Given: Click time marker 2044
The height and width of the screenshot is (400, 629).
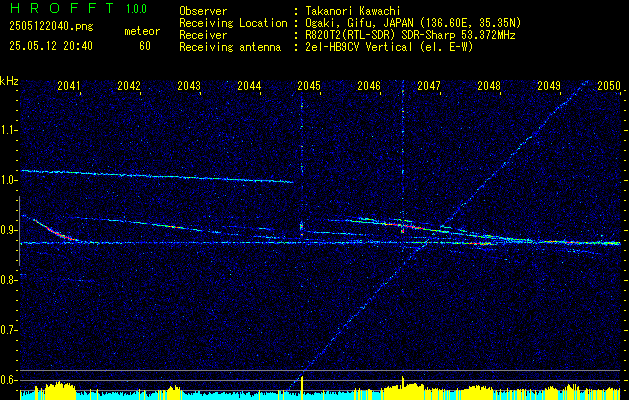Looking at the screenshot, I should pyautogui.click(x=249, y=86).
